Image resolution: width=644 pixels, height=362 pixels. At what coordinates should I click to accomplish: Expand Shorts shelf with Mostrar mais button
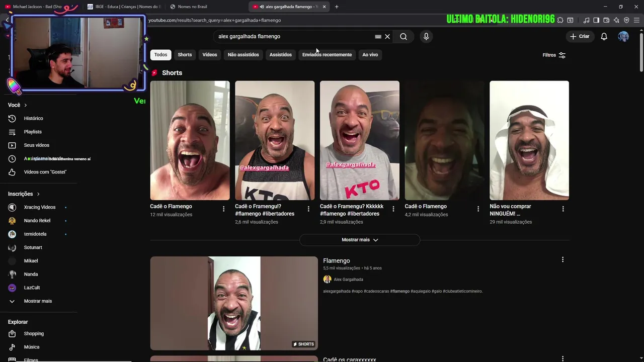[x=360, y=240]
